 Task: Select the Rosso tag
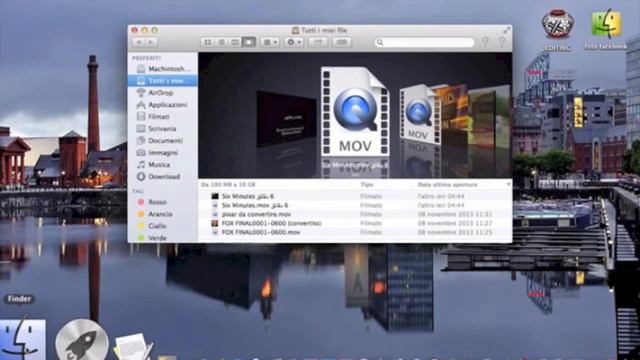tap(163, 202)
